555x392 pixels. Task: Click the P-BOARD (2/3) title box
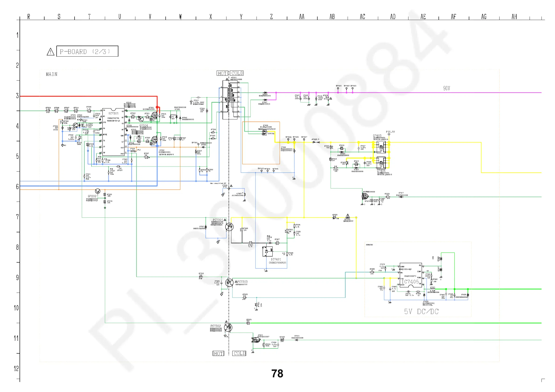[x=87, y=51]
